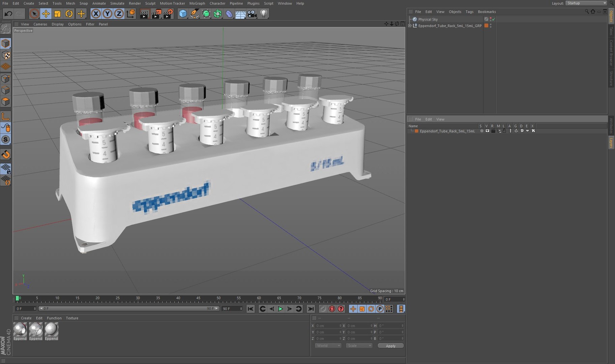The image size is (615, 364).
Task: Toggle Y axis lock
Action: (107, 14)
